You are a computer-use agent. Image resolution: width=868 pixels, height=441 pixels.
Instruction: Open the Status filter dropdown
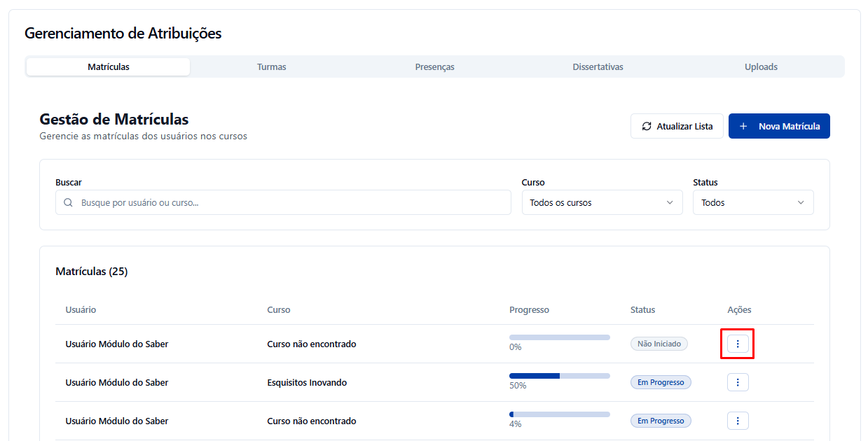click(x=753, y=203)
